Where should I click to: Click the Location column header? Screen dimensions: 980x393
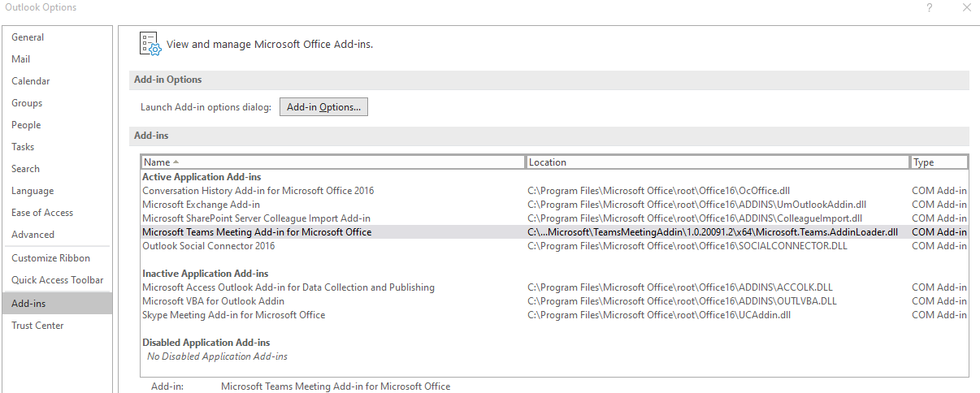click(x=718, y=162)
